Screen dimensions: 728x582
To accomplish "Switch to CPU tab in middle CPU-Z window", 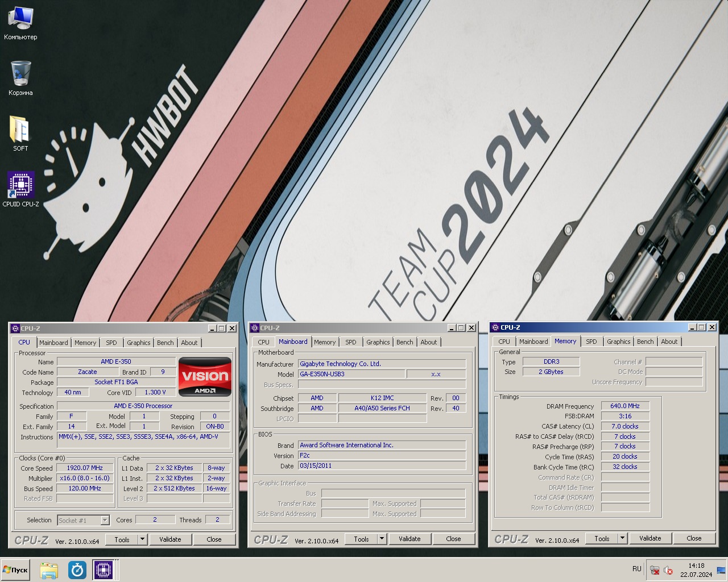I will point(264,342).
